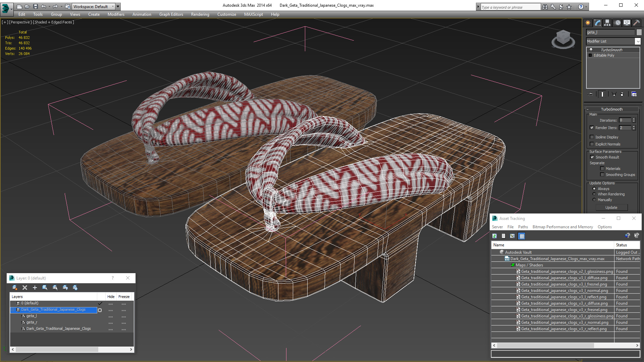Click the object color swatch beside geta_l
The width and height of the screenshot is (644, 362).
coord(639,32)
